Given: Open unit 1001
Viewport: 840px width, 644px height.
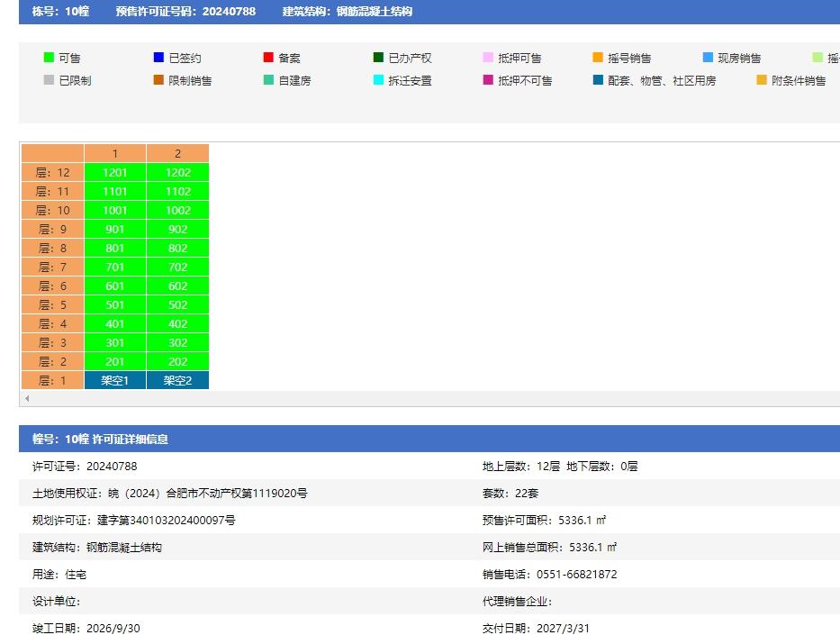Looking at the screenshot, I should tap(115, 210).
